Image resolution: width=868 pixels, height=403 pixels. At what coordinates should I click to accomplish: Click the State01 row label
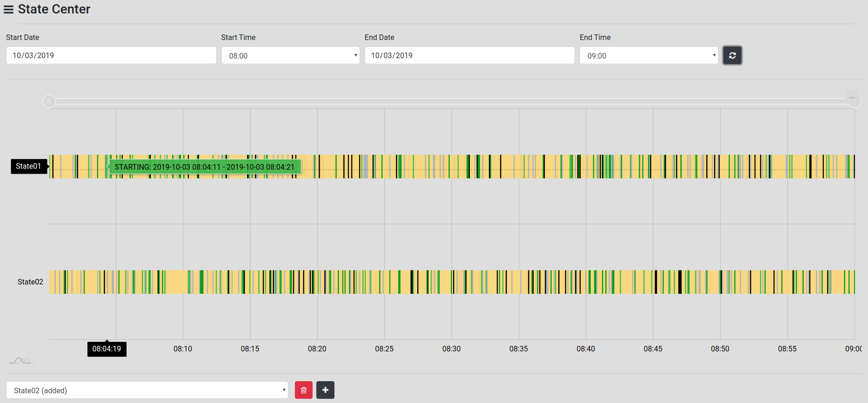click(x=28, y=166)
